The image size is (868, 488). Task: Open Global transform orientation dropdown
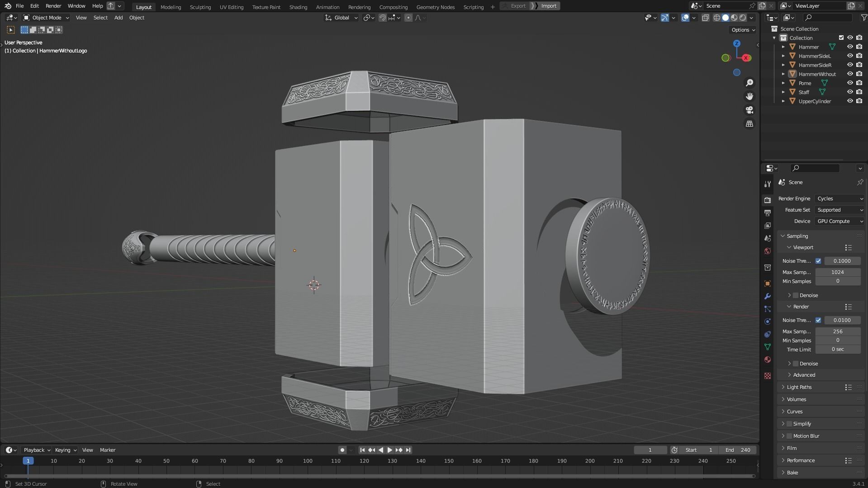tap(342, 18)
